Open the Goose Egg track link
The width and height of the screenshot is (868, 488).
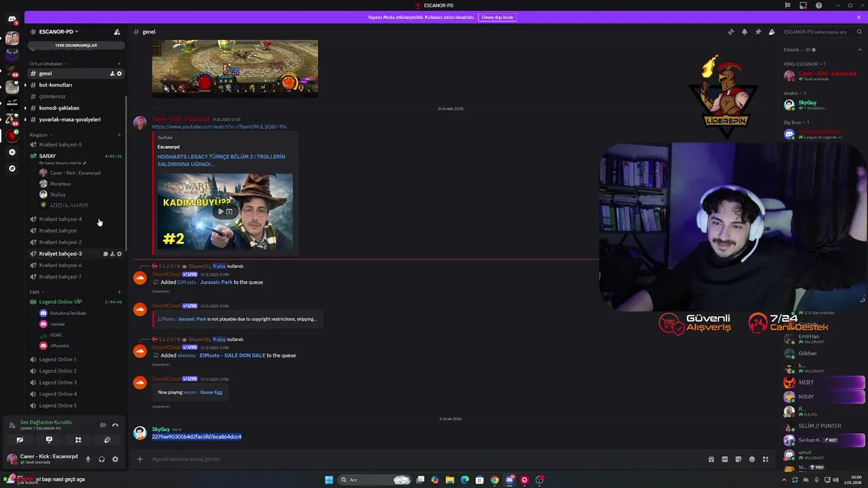[x=211, y=392]
